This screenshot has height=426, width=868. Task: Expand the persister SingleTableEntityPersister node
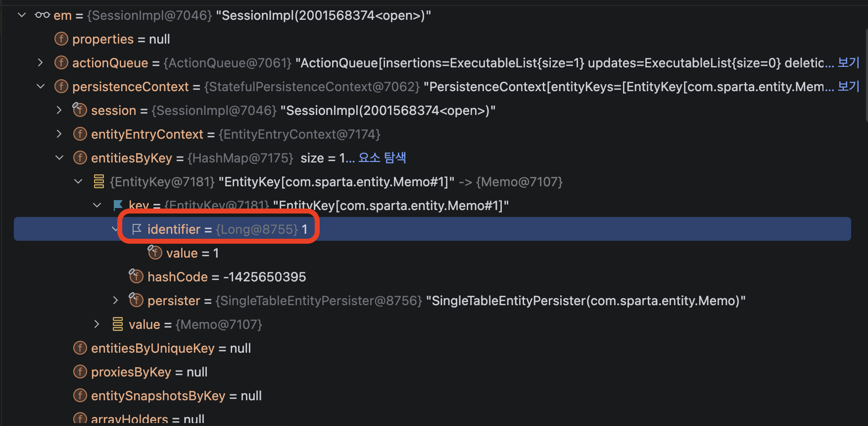tap(115, 301)
